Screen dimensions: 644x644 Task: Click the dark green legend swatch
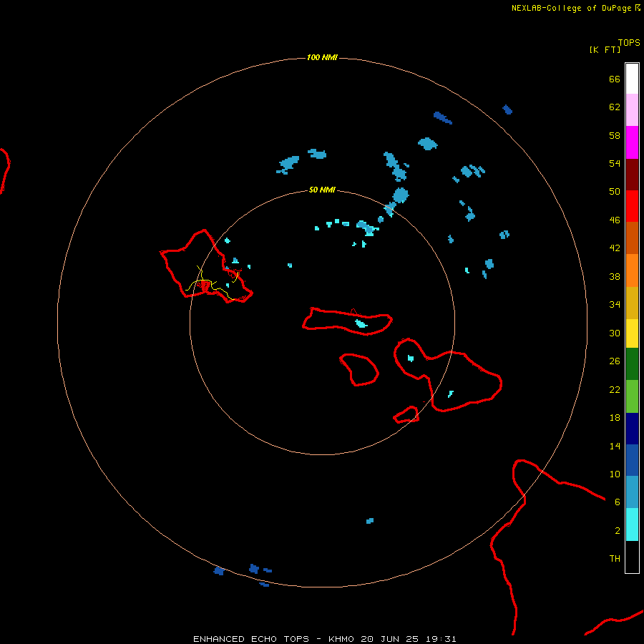pyautogui.click(x=632, y=364)
